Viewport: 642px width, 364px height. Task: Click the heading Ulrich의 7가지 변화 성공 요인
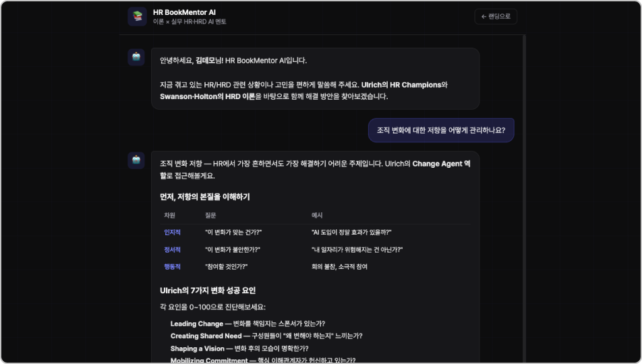tap(208, 291)
